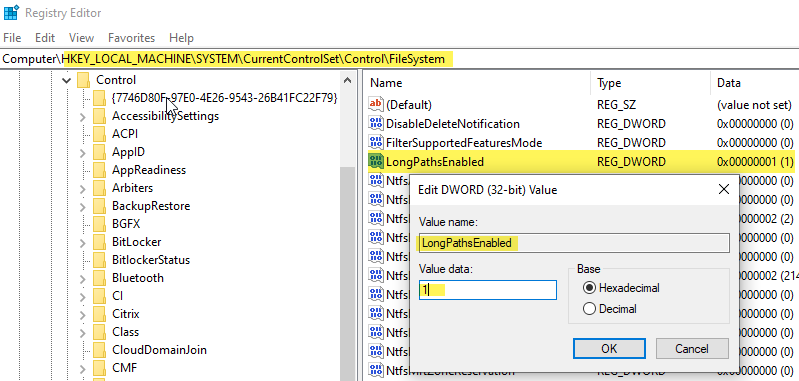Select the DisableDeleteNotification value icon
The image size is (799, 381).
click(x=376, y=124)
